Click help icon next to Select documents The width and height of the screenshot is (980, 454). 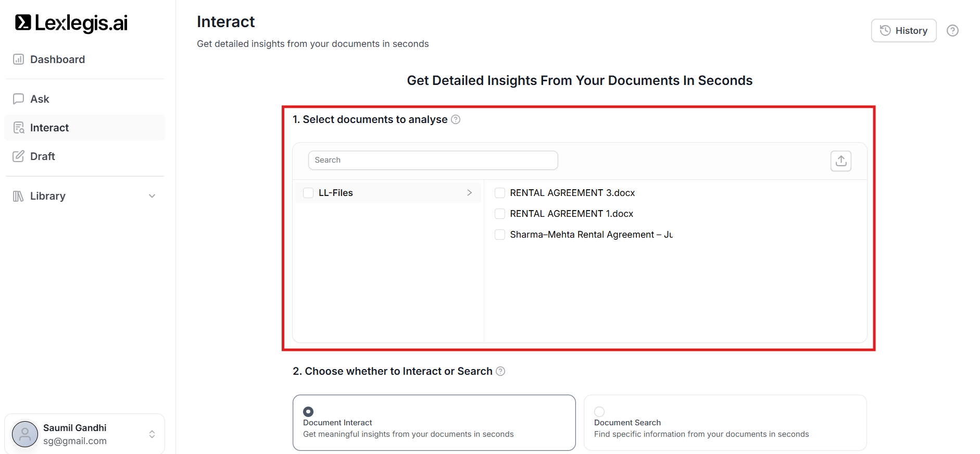[x=456, y=119]
